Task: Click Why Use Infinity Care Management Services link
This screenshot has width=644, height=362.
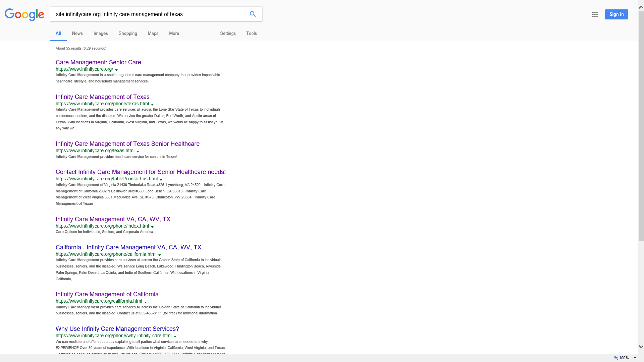Action: click(x=117, y=328)
